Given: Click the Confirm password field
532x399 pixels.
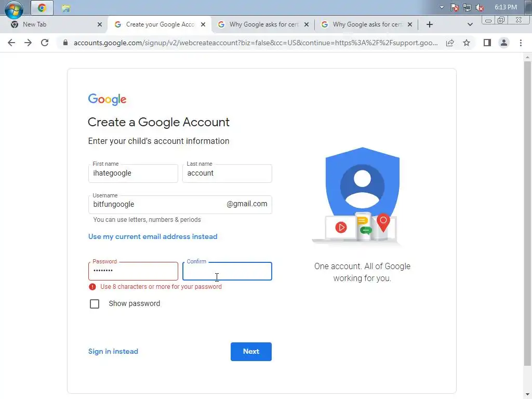Looking at the screenshot, I should point(227,271).
